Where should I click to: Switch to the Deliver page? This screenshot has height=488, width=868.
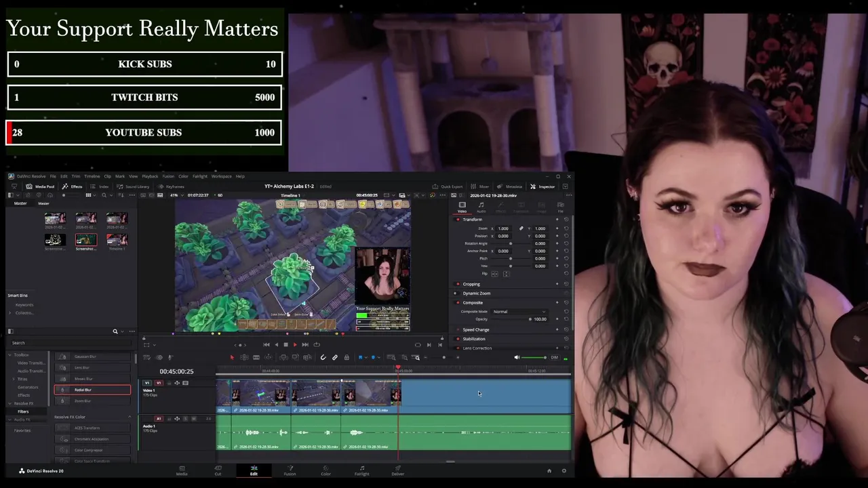pyautogui.click(x=397, y=470)
